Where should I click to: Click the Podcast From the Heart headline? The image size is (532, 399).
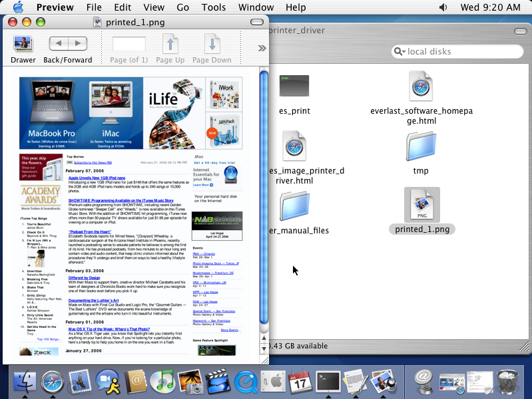click(90, 232)
